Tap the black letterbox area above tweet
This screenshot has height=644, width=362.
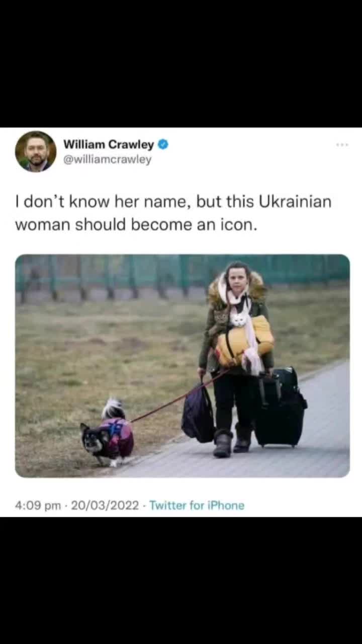[181, 63]
